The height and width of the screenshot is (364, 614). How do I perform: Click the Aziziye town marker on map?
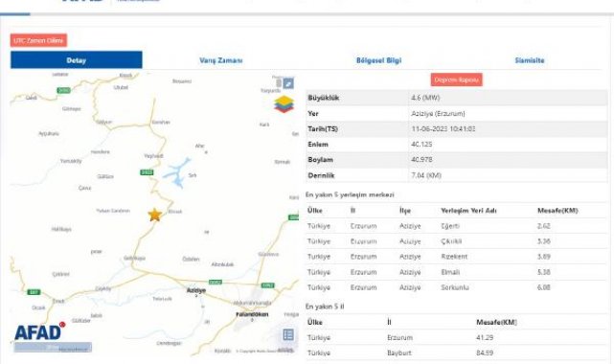pyautogui.click(x=196, y=296)
